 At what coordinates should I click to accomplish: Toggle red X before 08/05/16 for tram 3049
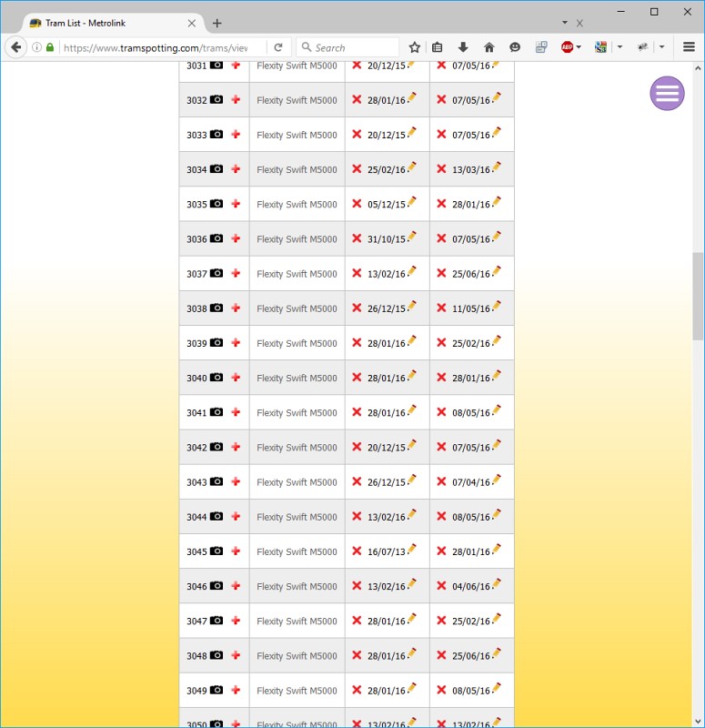tap(441, 690)
